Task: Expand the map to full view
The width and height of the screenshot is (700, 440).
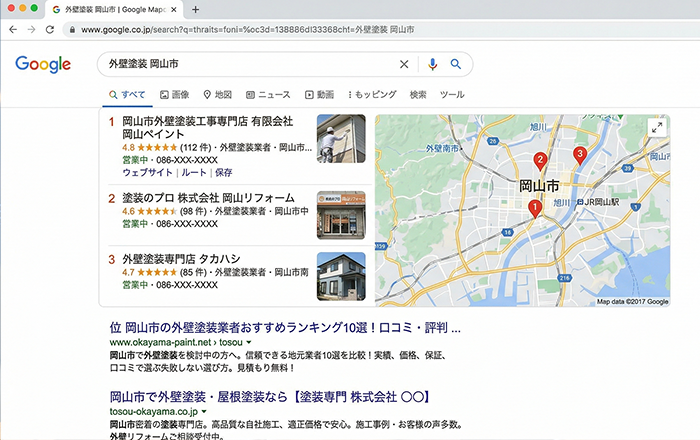Action: tap(657, 127)
